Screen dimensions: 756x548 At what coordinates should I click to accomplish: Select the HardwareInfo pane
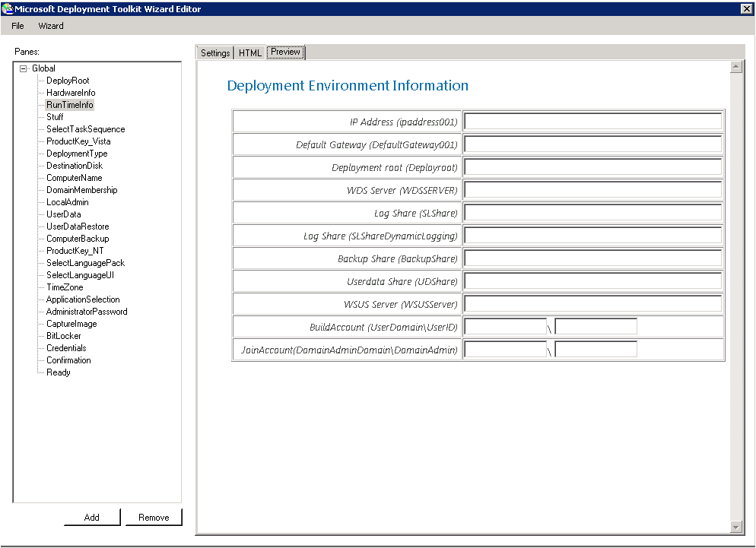[x=71, y=92]
